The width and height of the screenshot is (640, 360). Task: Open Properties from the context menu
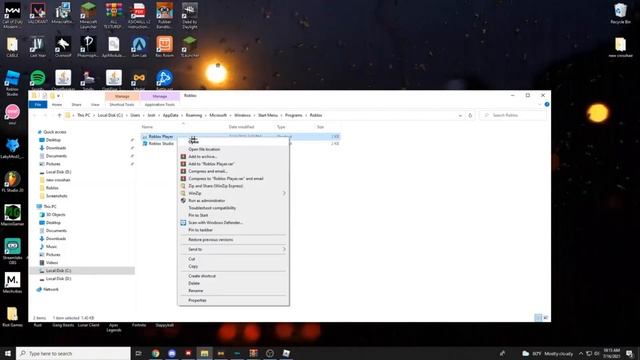pyautogui.click(x=197, y=301)
